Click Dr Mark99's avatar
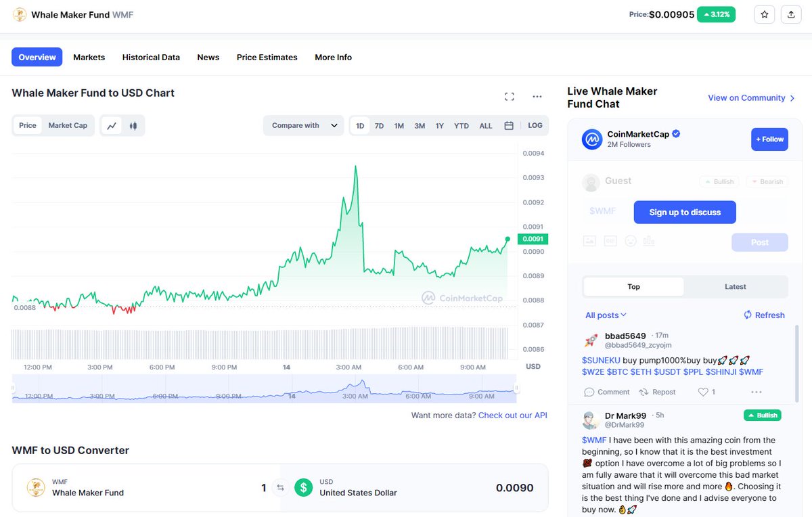812x517 pixels. tap(591, 420)
